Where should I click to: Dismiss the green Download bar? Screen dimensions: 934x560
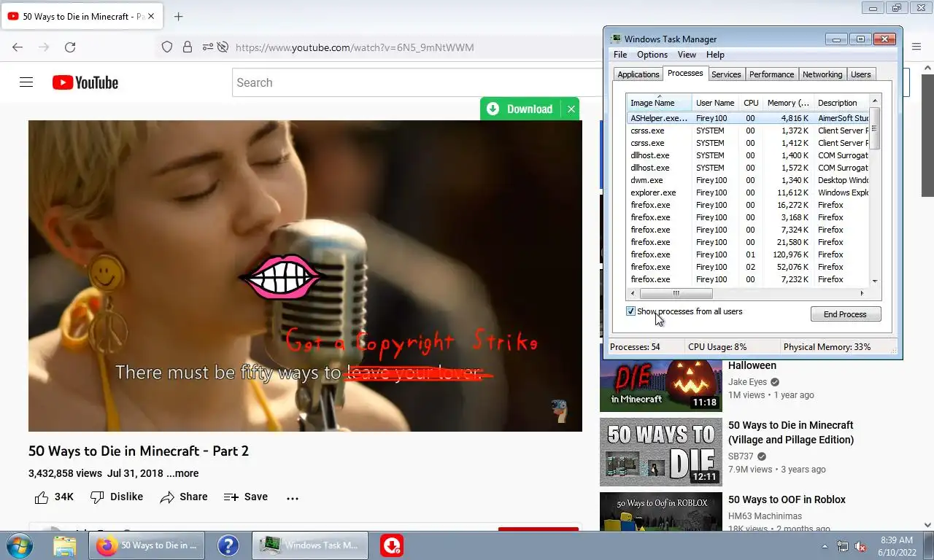(x=571, y=109)
